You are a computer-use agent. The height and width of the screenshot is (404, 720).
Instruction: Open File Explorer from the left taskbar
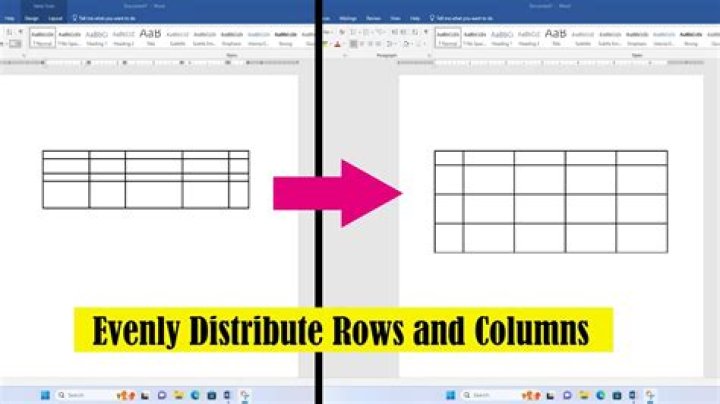179,395
